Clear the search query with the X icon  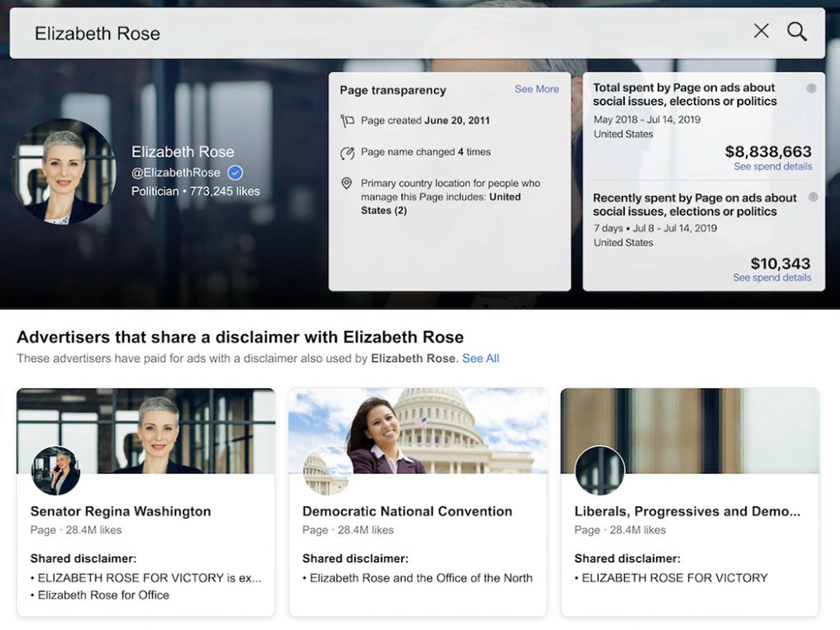(x=761, y=30)
